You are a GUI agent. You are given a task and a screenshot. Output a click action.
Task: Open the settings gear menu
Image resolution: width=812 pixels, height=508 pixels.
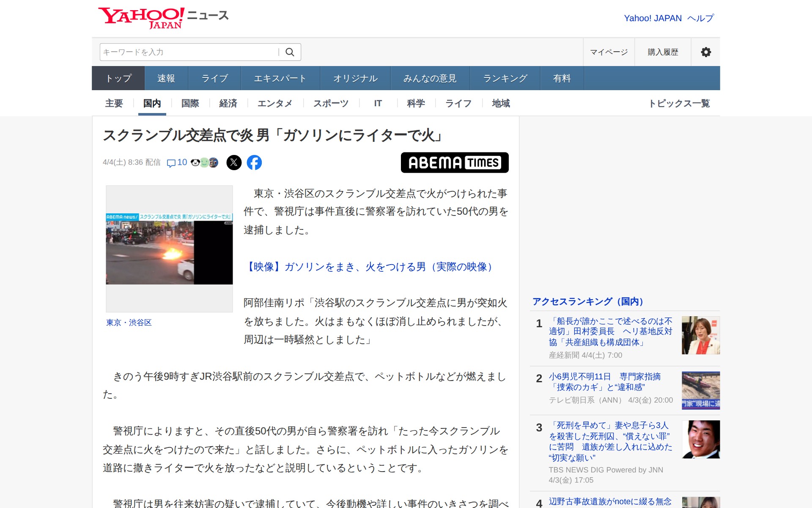705,52
